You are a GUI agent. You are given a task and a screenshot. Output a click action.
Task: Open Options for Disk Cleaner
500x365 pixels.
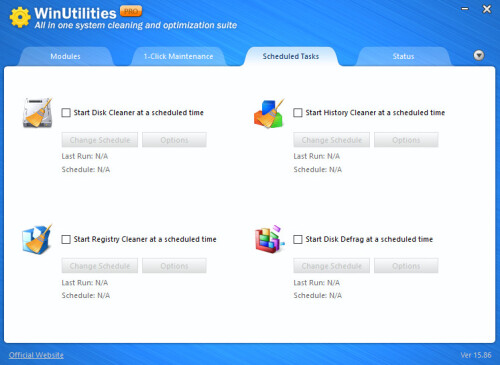(x=174, y=140)
